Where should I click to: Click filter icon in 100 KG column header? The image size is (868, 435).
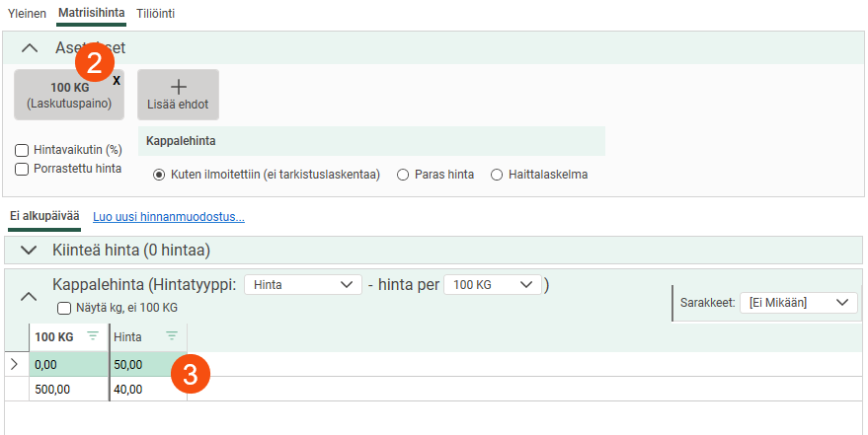click(93, 336)
